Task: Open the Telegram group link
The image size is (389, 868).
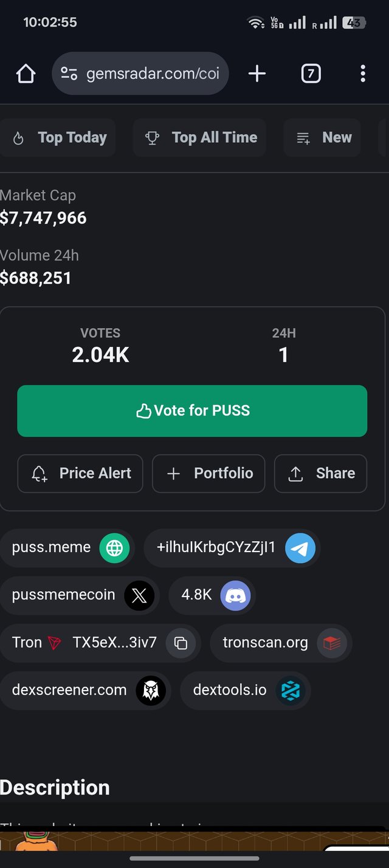Action: click(x=232, y=547)
